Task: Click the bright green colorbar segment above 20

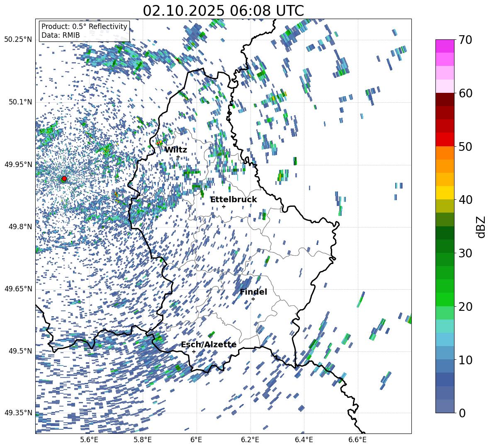Action: coord(445,299)
